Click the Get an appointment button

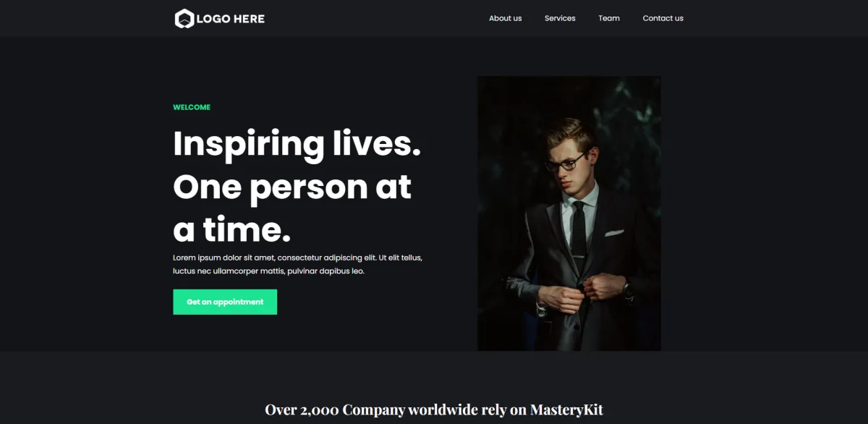[x=225, y=302]
